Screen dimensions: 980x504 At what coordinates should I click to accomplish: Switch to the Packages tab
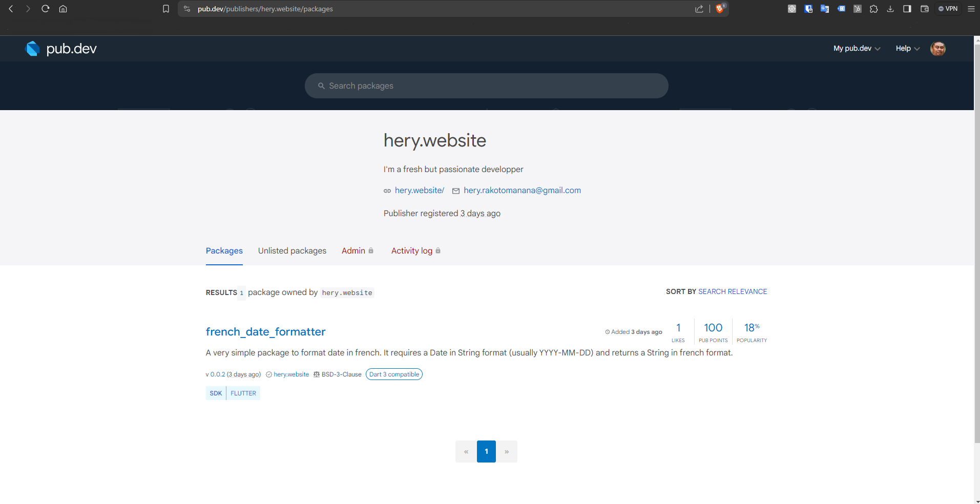click(224, 251)
